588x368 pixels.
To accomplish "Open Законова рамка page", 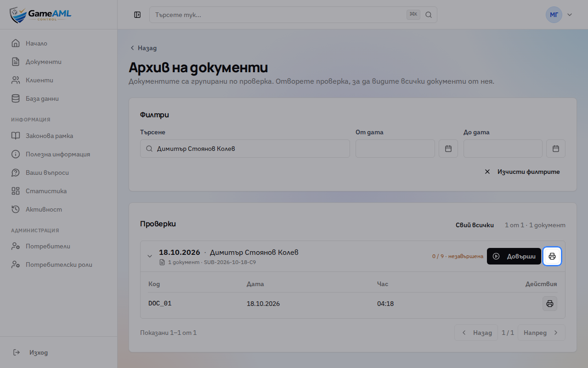I will click(58, 136).
